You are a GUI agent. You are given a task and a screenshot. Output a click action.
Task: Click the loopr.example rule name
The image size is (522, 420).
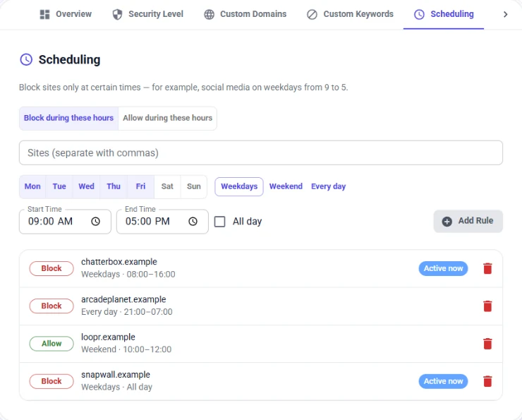tap(108, 337)
